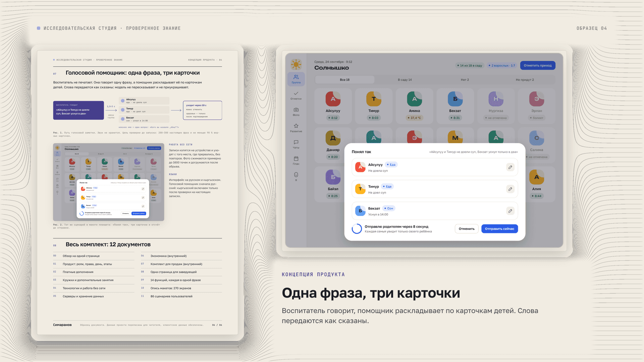644x362 pixels.
Task: Click the Отметить приход button
Action: point(538,65)
